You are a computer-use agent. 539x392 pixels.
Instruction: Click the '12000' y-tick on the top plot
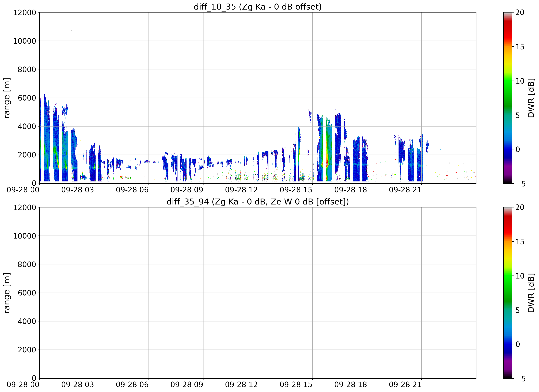[25, 12]
